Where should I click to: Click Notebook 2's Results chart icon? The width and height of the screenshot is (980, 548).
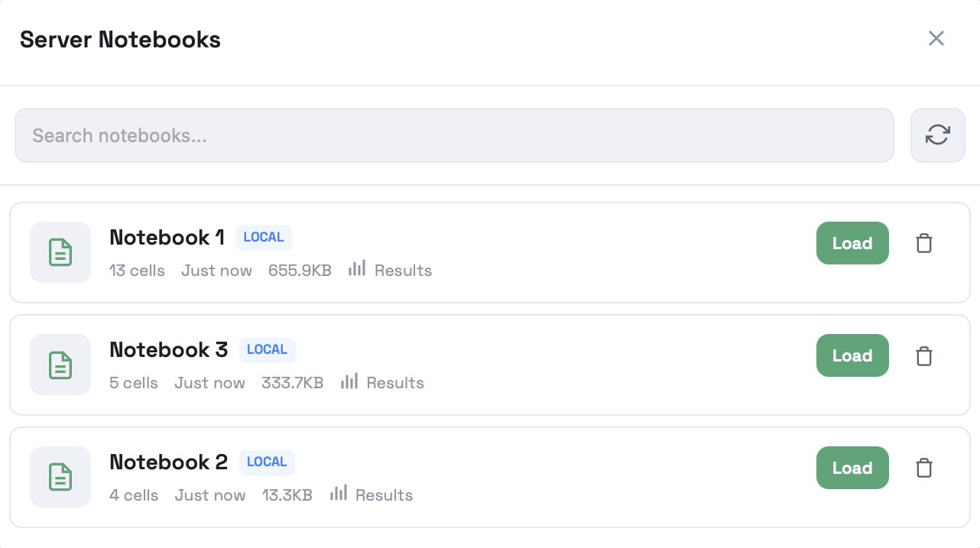(338, 493)
